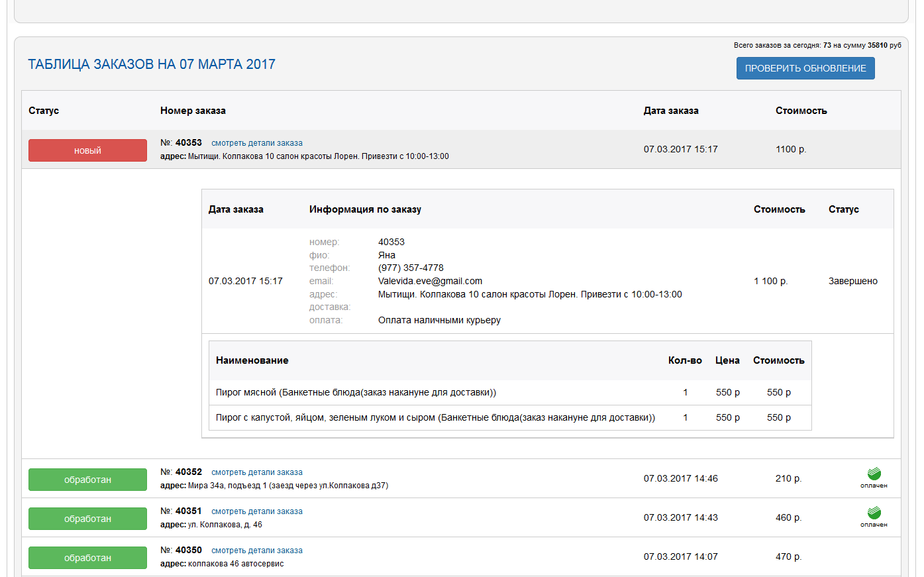924x577 pixels.
Task: Expand details of order 40351
Action: [256, 511]
